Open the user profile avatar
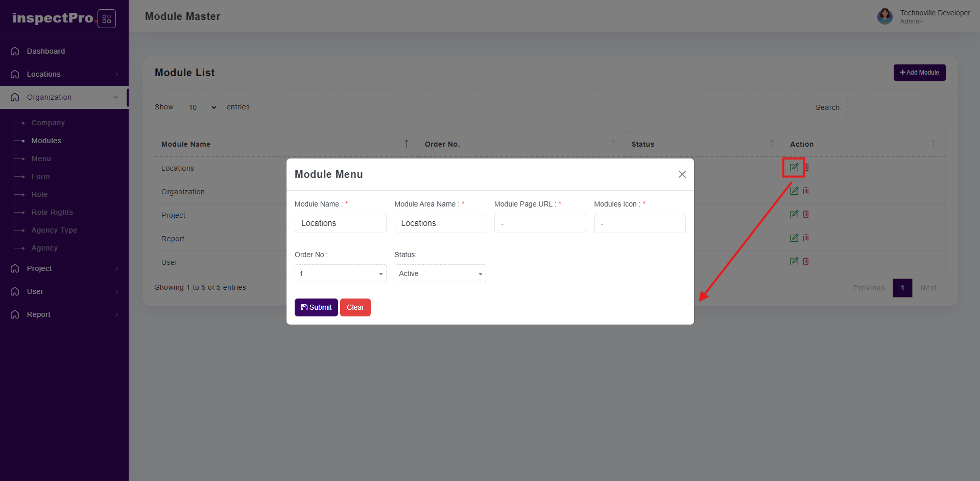Screen dimensions: 980x481 pos(885,16)
